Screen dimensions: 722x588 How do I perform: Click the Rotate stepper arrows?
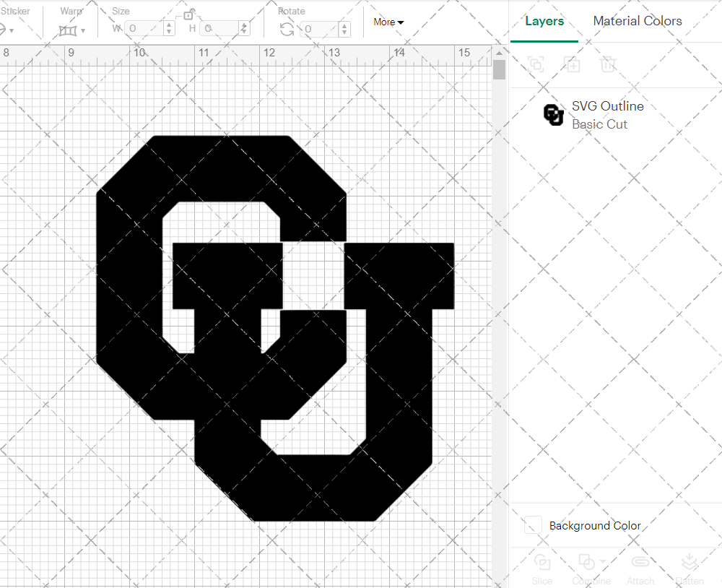pyautogui.click(x=344, y=29)
